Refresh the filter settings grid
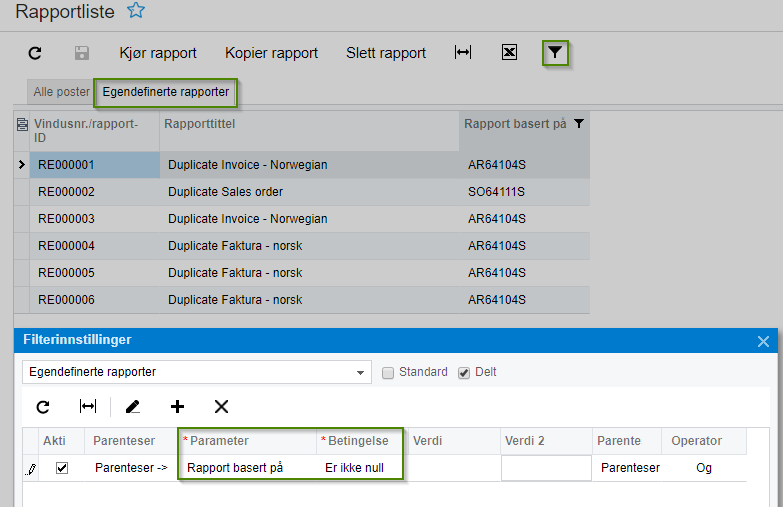The width and height of the screenshot is (783, 507). 42,406
